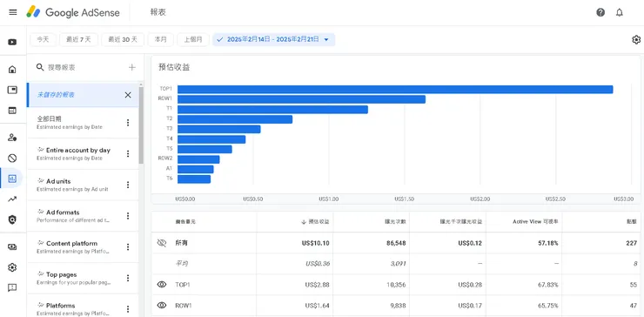Image resolution: width=644 pixels, height=317 pixels.
Task: Select the 上個月 date filter
Action: [x=193, y=39]
